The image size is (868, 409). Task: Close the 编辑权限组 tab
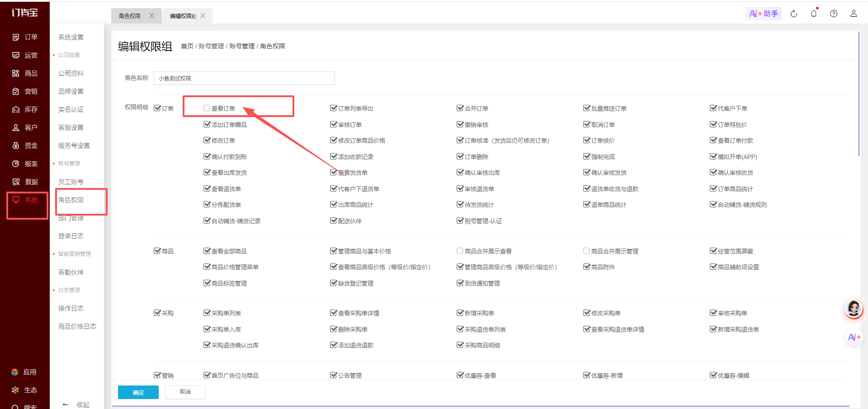point(203,15)
